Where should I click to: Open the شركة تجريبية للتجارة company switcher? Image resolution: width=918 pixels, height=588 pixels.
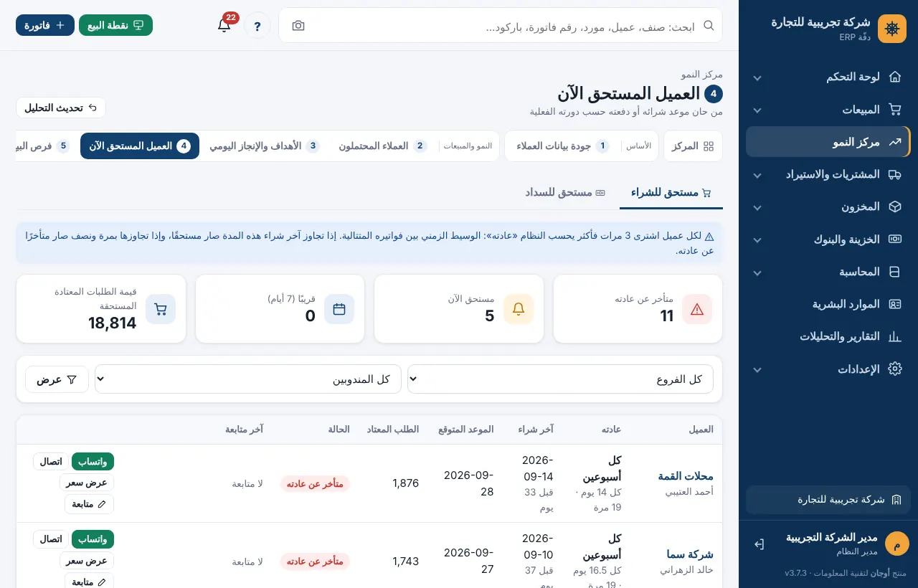[x=828, y=500]
